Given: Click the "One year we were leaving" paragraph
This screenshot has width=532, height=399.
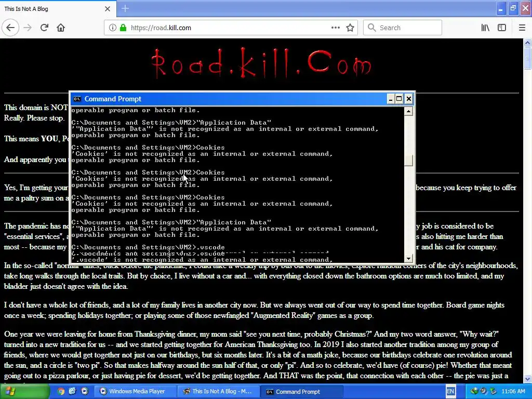Looking at the screenshot, I should point(258,354).
